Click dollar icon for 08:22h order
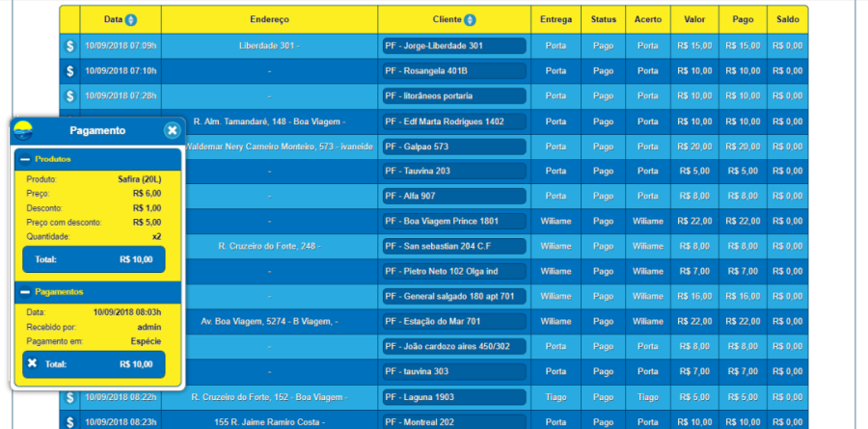 (x=69, y=397)
